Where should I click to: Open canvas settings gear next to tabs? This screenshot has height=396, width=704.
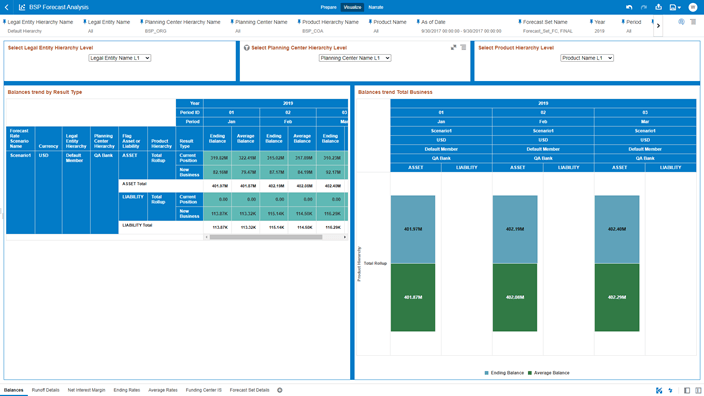(x=280, y=390)
